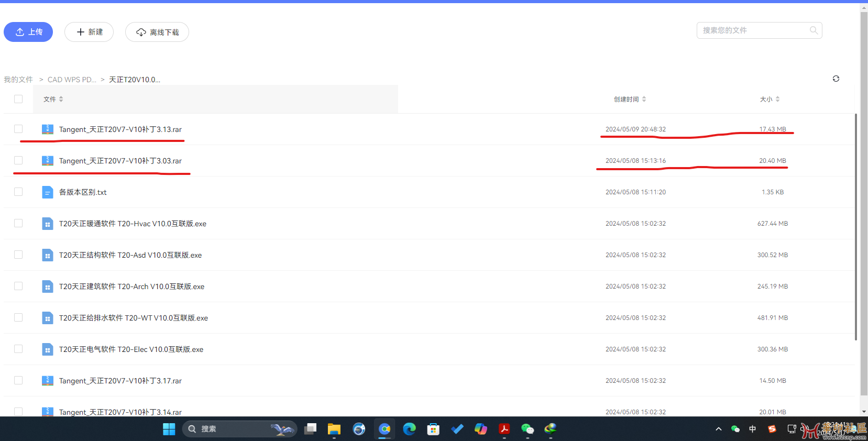Toggle the select-all checkbox in the header
Image resolution: width=868 pixels, height=441 pixels.
[x=18, y=99]
